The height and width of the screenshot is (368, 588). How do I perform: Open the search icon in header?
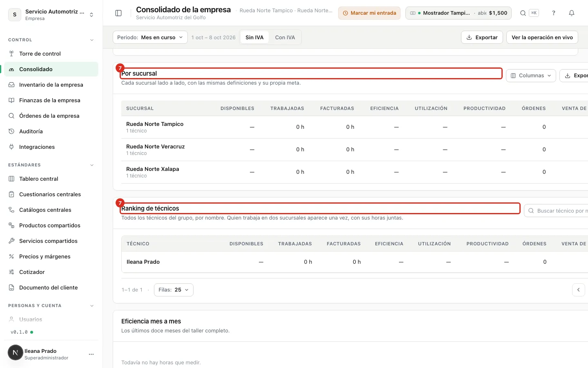tap(523, 13)
